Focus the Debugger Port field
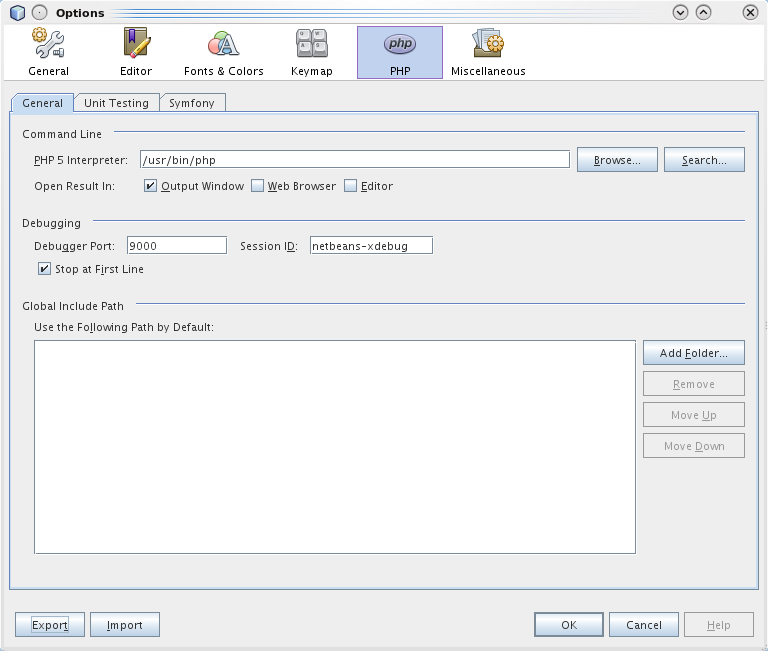The width and height of the screenshot is (768, 651). coord(177,245)
